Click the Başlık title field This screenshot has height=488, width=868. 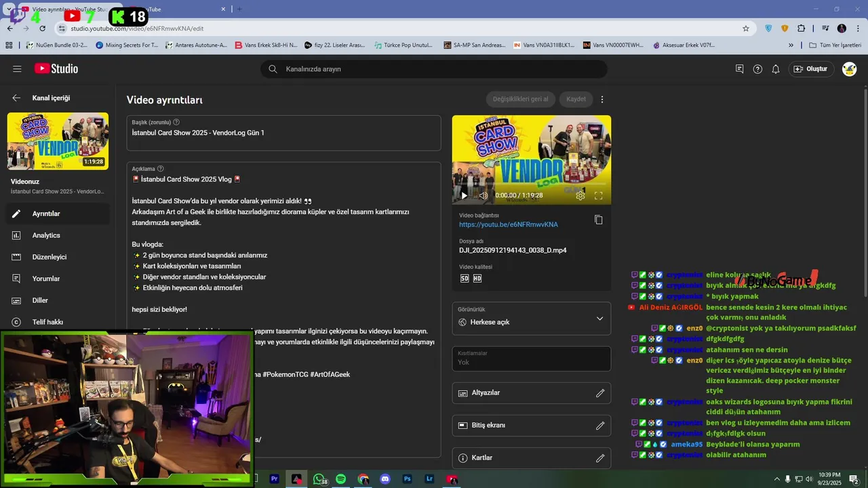click(x=283, y=133)
